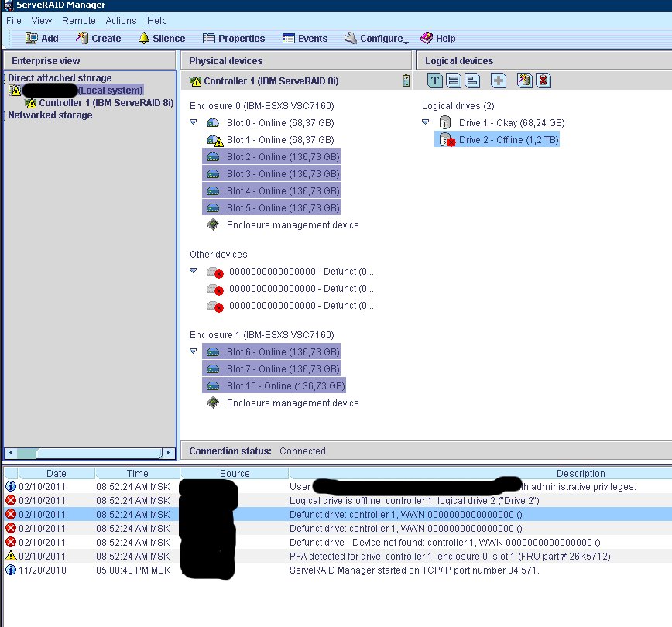Screen dimensions: 672x627
Task: Show the Events toolbar view
Action: point(305,39)
